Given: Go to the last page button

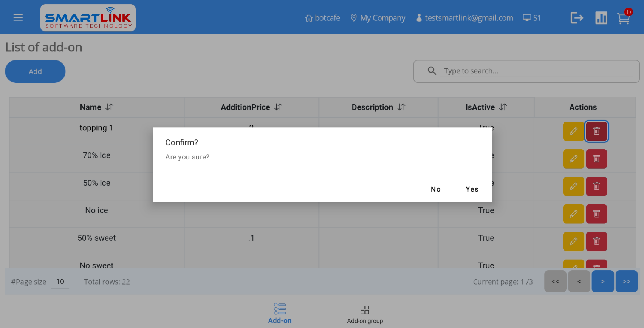Looking at the screenshot, I should (626, 282).
